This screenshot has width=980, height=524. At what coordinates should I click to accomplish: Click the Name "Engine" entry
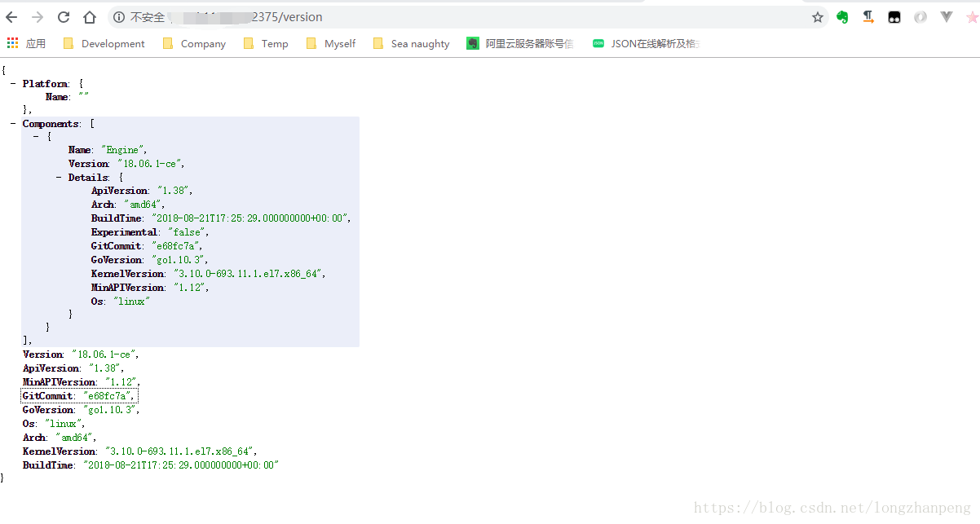(108, 150)
